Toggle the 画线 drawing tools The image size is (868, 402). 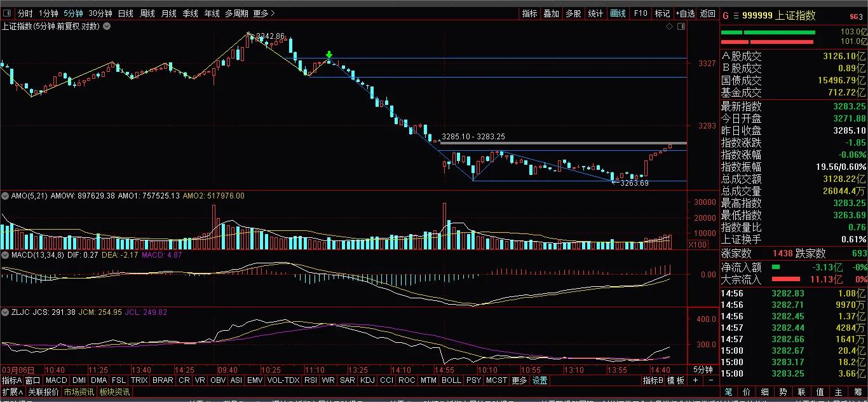click(618, 13)
